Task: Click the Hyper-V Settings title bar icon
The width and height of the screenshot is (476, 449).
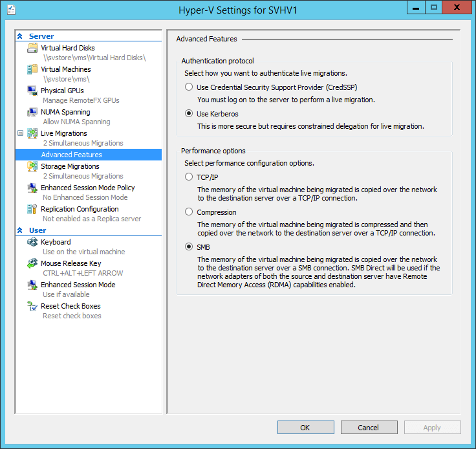Action: (12, 10)
